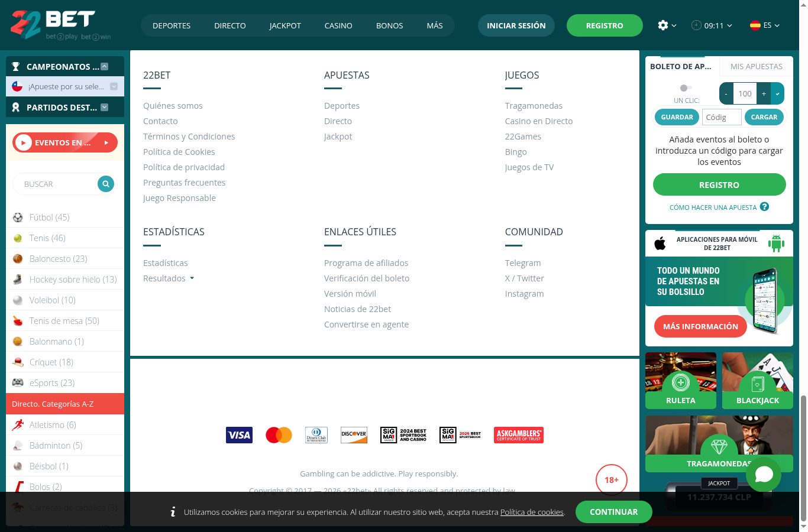Click the 18+ age restriction badge
The width and height of the screenshot is (808, 532).
(612, 480)
